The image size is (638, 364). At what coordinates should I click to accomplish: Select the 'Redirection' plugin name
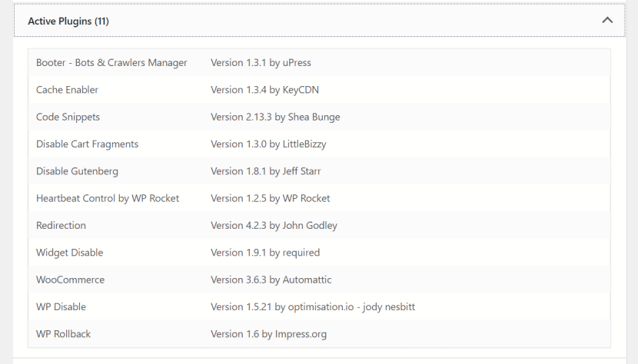point(61,225)
